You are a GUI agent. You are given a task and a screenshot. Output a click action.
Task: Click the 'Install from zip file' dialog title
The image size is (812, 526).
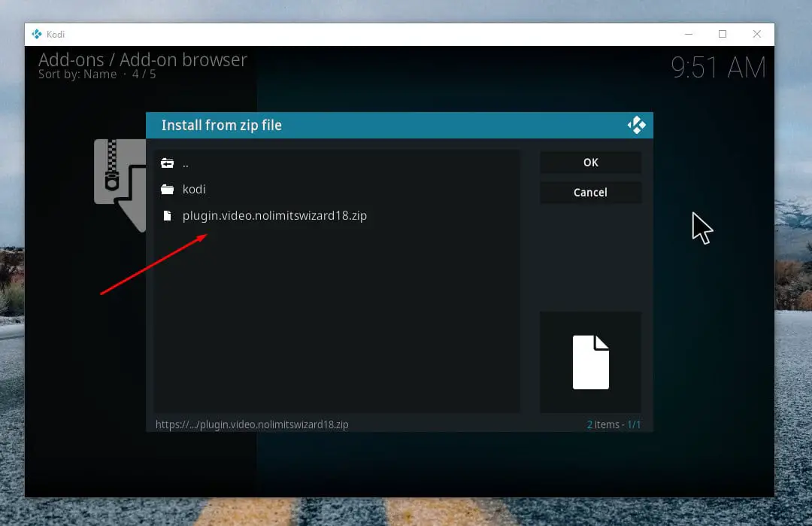(x=222, y=126)
